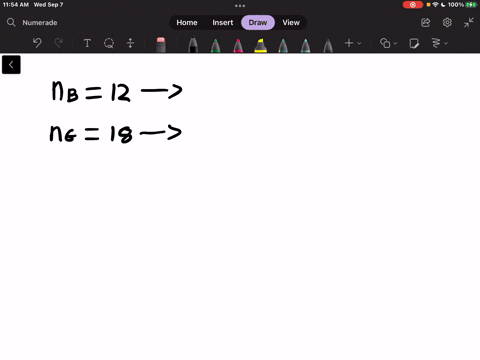This screenshot has width=480, height=360.
Task: Select the Text mode tool
Action: (87, 43)
